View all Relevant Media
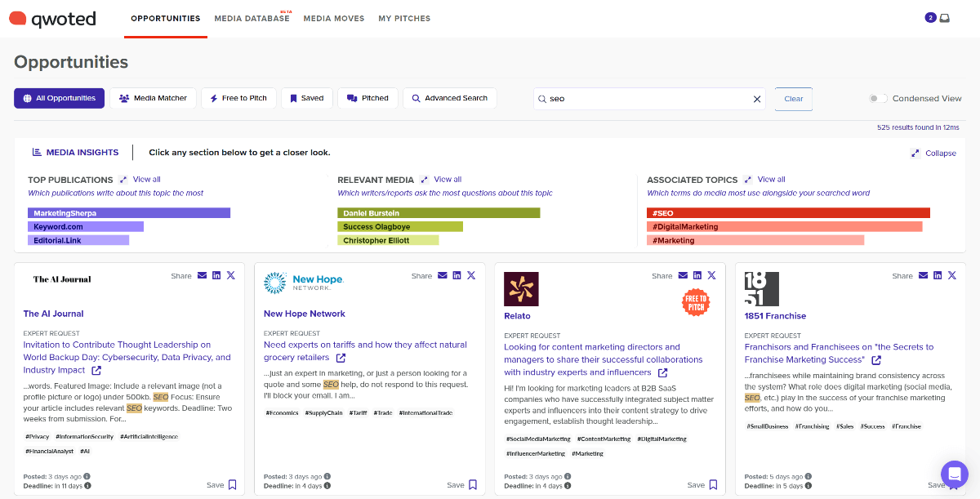The image size is (980, 499). click(441, 180)
